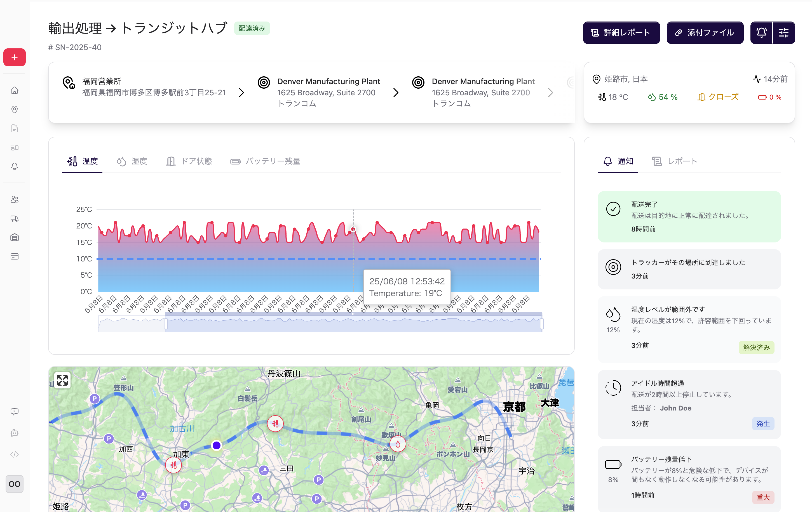Switch to the レポート tab
This screenshot has width=812, height=512.
click(674, 161)
